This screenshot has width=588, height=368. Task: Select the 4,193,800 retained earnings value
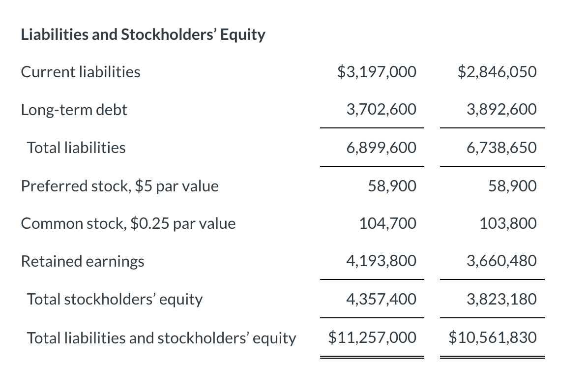pyautogui.click(x=381, y=261)
